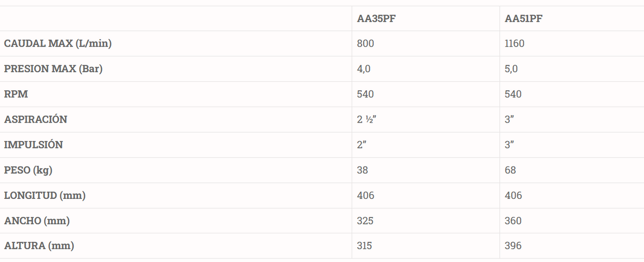This screenshot has width=644, height=262.
Task: Click the PESO (kg) row label
Action: pyautogui.click(x=28, y=170)
